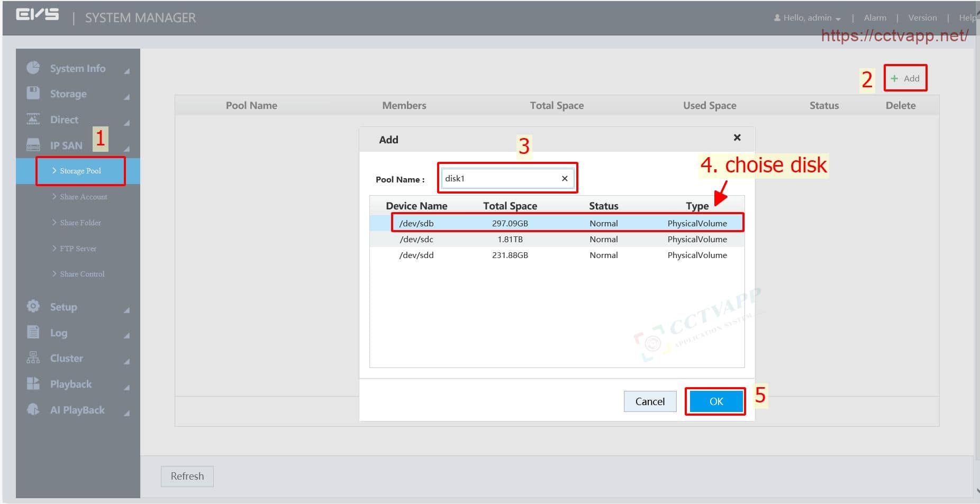Click the Log document icon
This screenshot has height=504, width=980.
pyautogui.click(x=33, y=332)
